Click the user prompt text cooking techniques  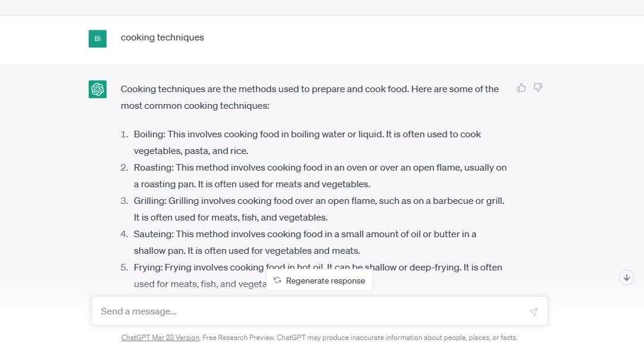pyautogui.click(x=162, y=37)
